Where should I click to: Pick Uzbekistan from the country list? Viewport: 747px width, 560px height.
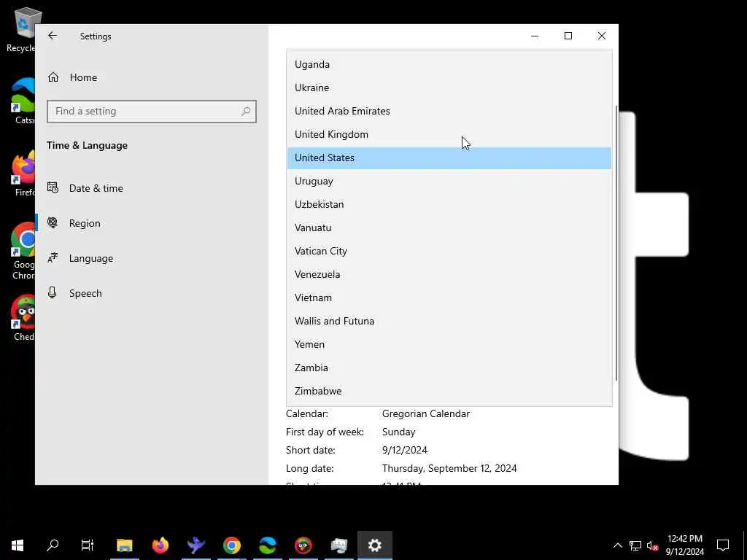tap(449, 204)
